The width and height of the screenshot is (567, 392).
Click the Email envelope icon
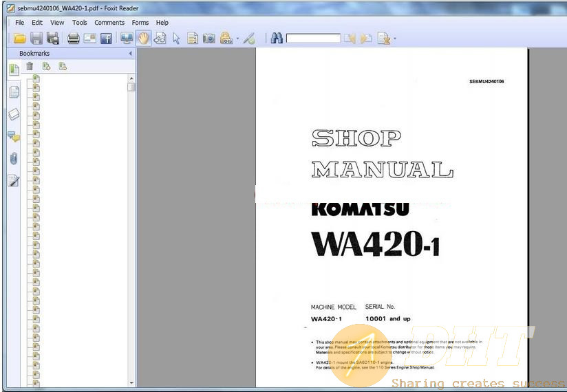[89, 39]
